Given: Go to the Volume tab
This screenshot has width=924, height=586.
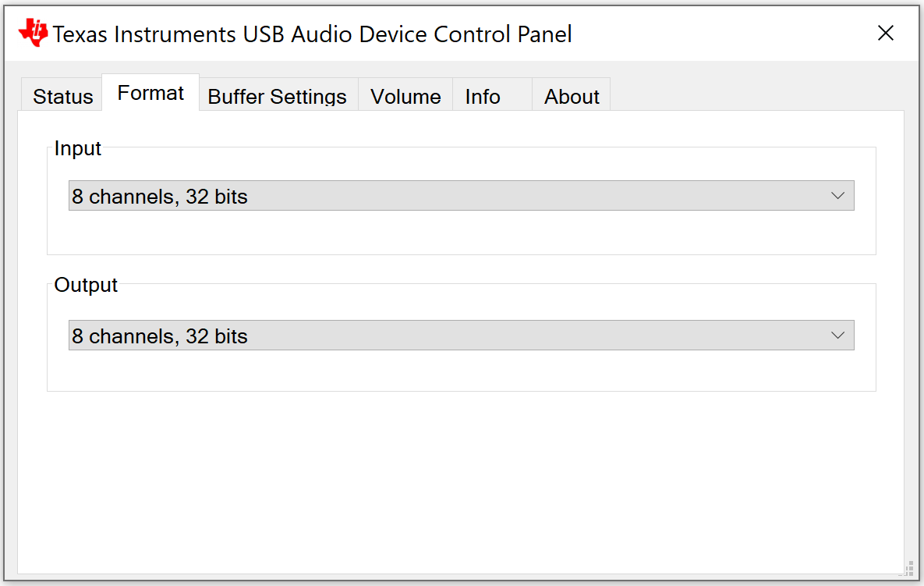Looking at the screenshot, I should point(405,97).
